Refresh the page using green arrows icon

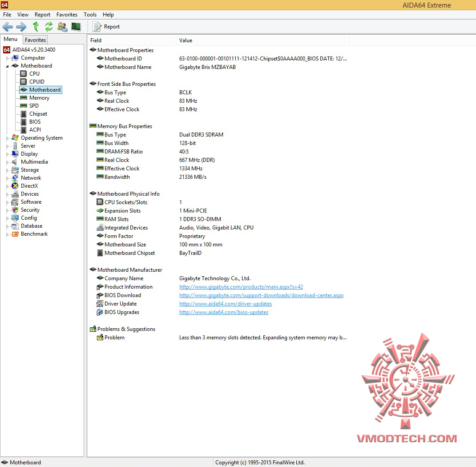tap(48, 27)
